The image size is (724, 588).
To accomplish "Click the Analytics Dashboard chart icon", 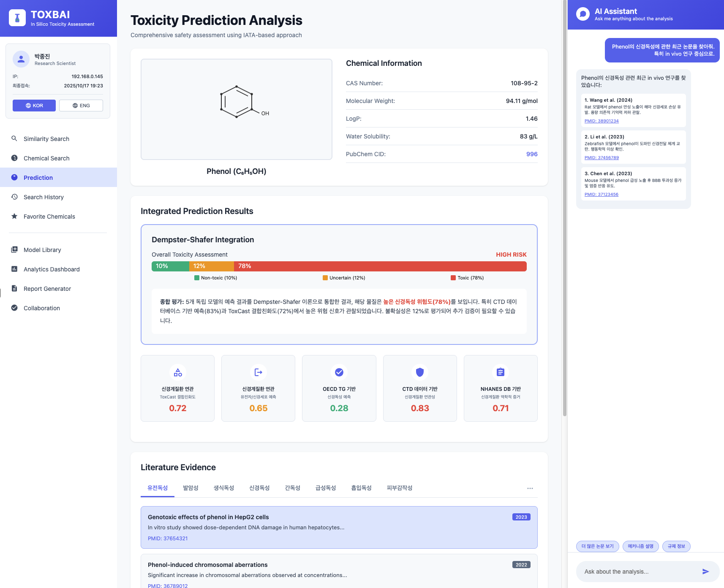I will pos(14,269).
